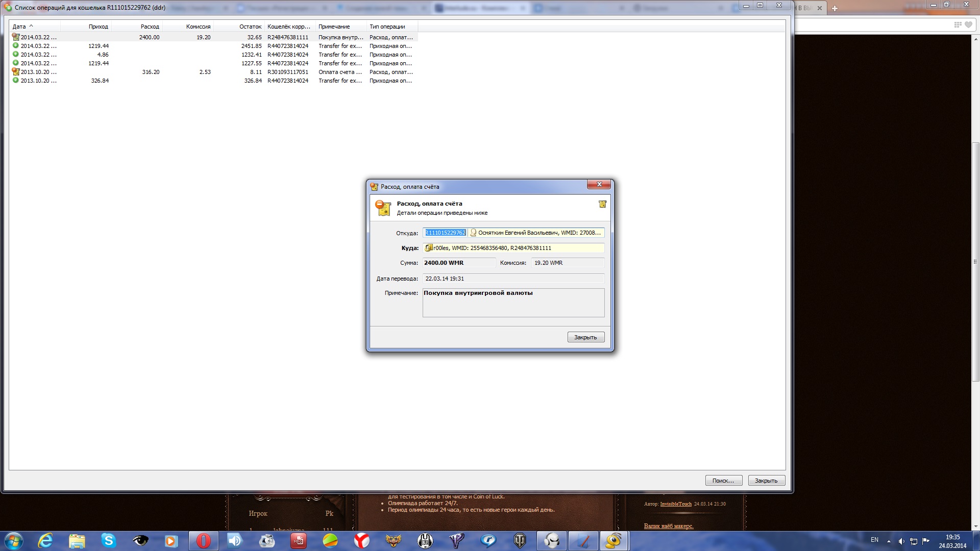This screenshot has width=980, height=551.
Task: Click the Откуда wallet field R111015229762
Action: point(445,233)
